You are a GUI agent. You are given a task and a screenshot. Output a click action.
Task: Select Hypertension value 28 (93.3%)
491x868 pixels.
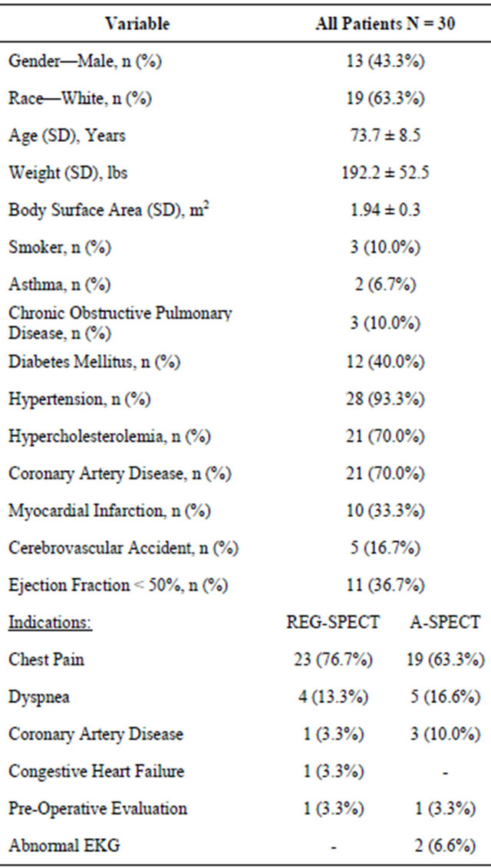[384, 399]
